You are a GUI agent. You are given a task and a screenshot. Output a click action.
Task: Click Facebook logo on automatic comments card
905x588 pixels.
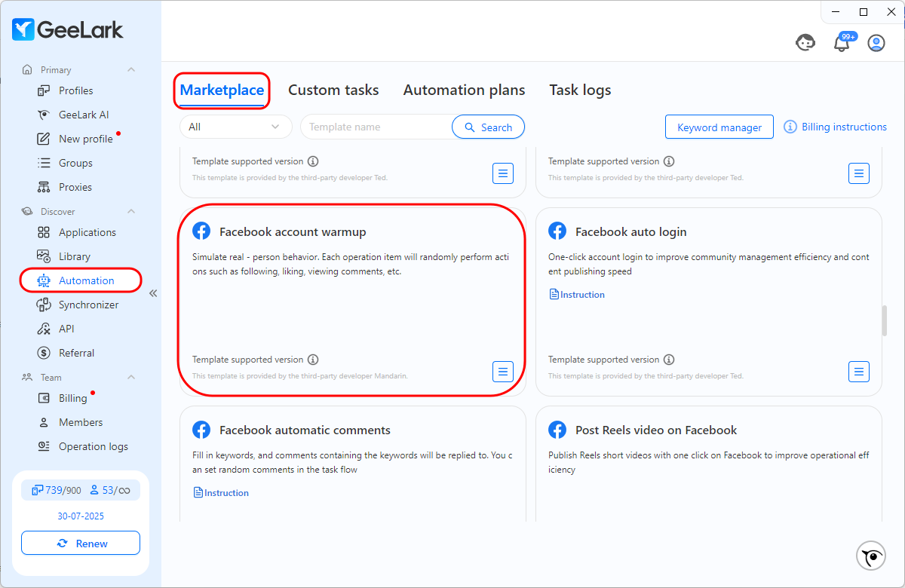201,430
